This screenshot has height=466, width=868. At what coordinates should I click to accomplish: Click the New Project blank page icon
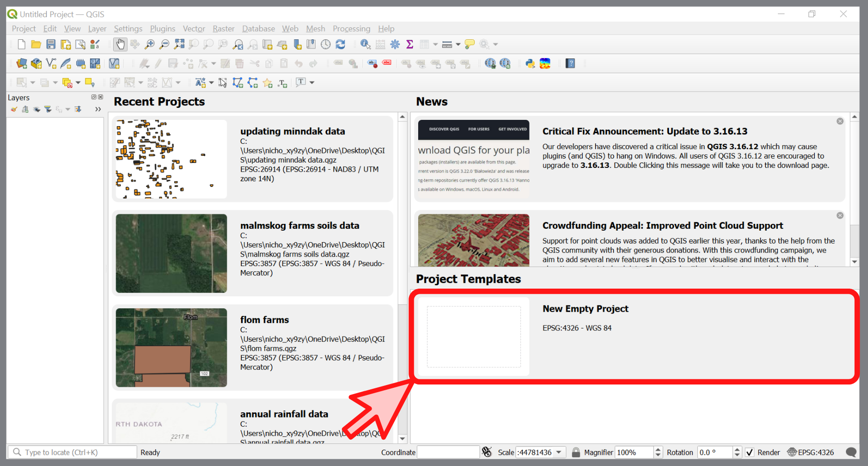tap(21, 45)
